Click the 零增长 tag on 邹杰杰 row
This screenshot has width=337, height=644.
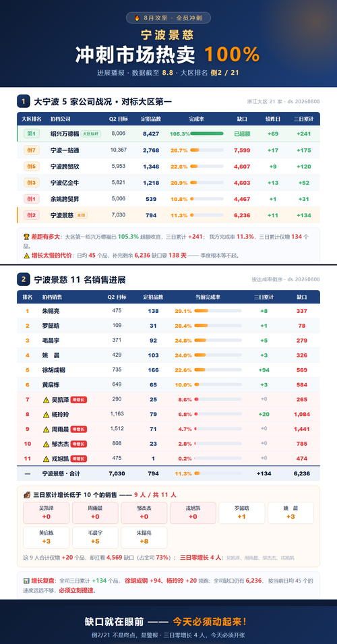click(x=78, y=444)
